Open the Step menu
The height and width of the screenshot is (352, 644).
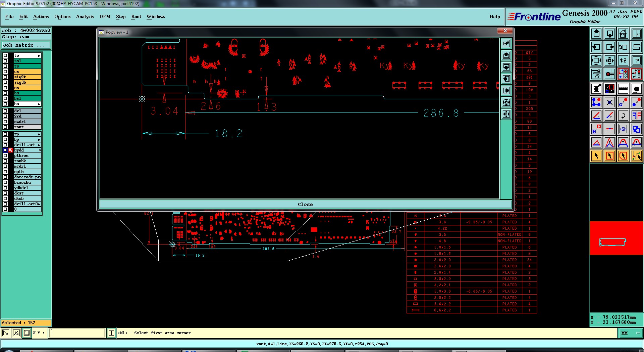point(121,16)
